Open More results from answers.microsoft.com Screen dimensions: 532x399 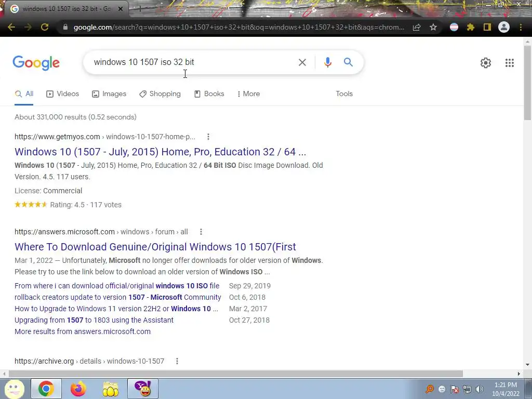coord(83,331)
